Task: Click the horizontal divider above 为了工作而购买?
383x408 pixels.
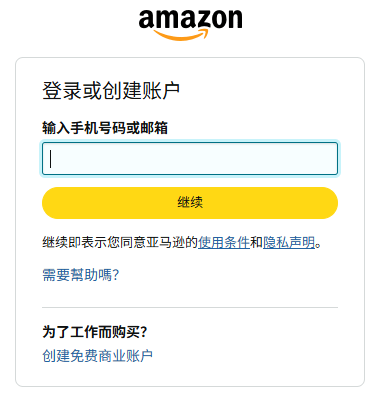Action: point(190,307)
